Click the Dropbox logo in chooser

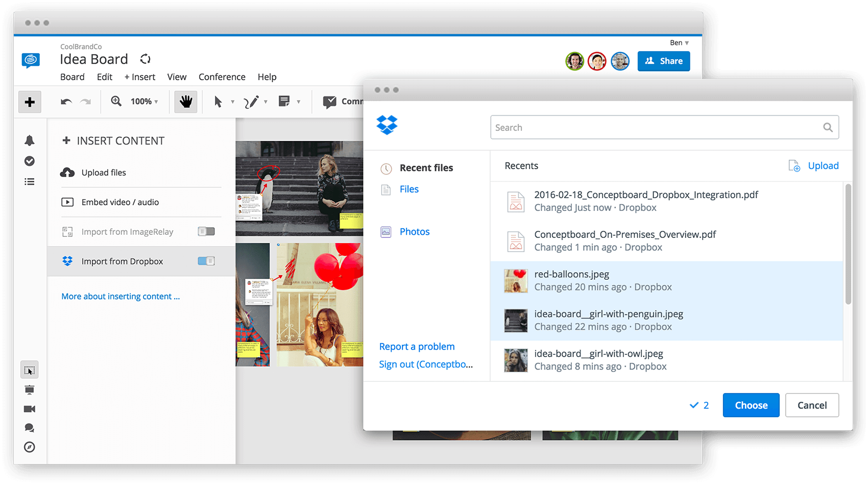[x=387, y=125]
